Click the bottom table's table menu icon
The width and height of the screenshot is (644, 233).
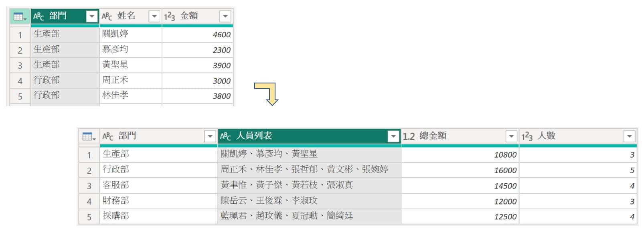click(x=89, y=137)
